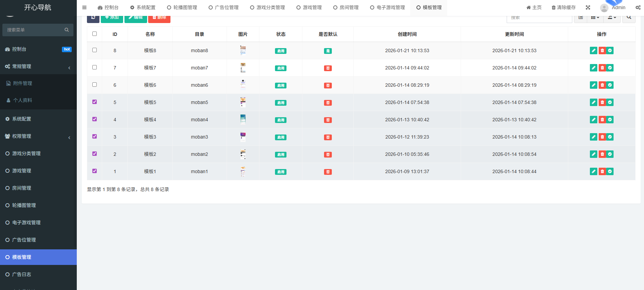Click the checkmark action icon for 模板1
Screen dimensions: 644x290
point(610,171)
